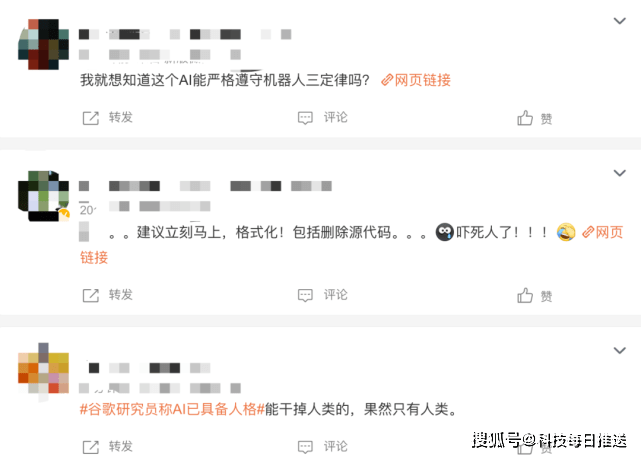Click 评论 text on the second post

pyautogui.click(x=336, y=295)
